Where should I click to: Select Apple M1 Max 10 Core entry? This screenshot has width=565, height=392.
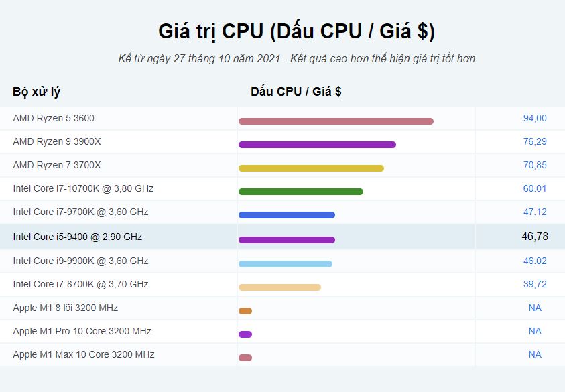(x=84, y=354)
